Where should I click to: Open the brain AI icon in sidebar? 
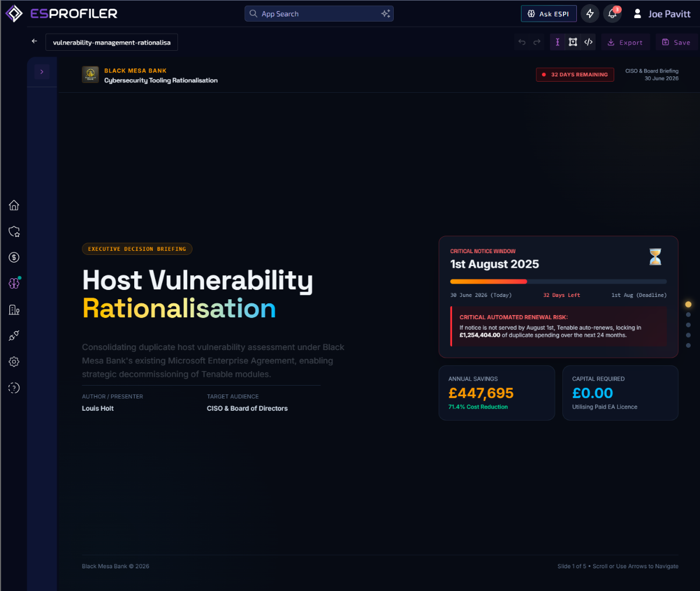click(x=14, y=284)
